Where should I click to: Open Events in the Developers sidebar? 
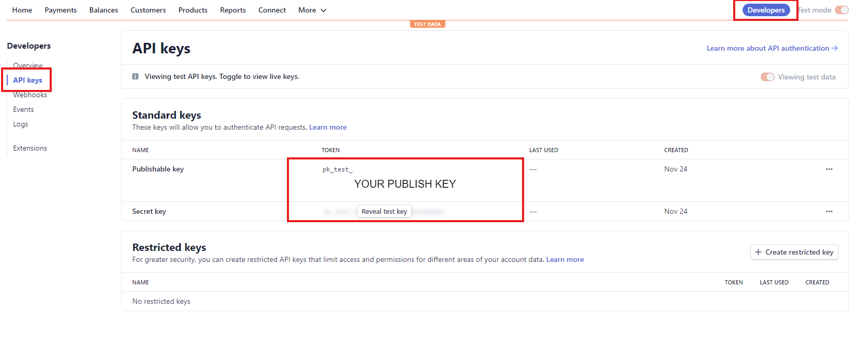point(24,109)
